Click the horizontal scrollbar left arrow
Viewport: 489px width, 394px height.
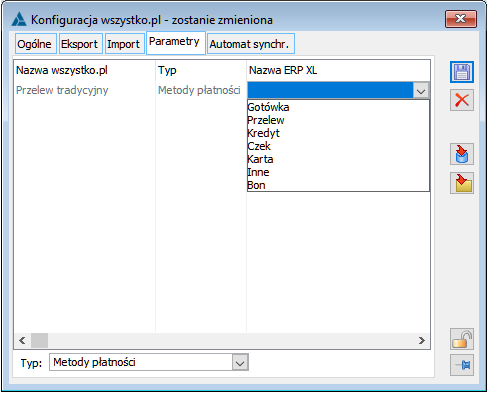(x=22, y=340)
